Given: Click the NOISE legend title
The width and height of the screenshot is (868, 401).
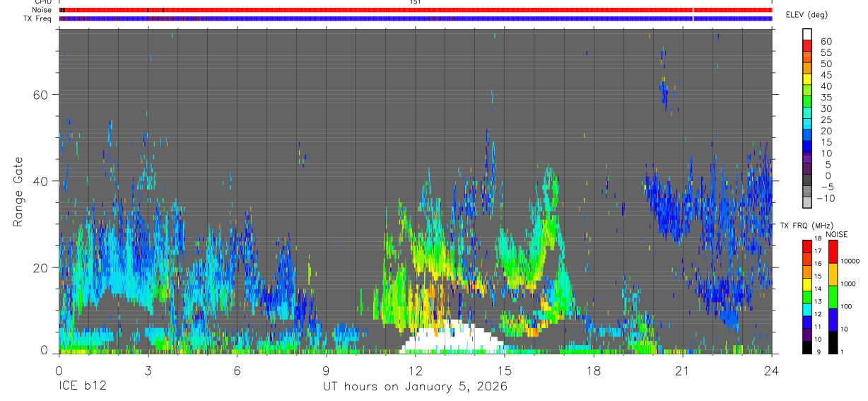Looking at the screenshot, I should pos(836,234).
